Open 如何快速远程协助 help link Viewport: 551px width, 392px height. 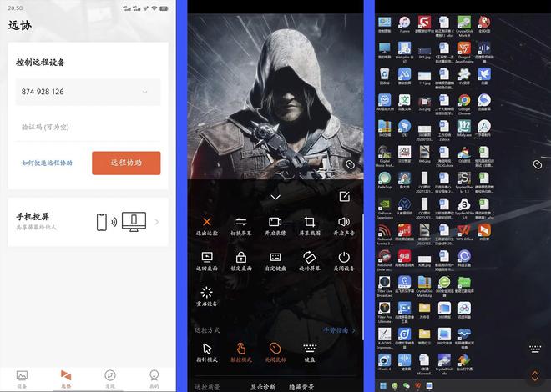tap(47, 163)
